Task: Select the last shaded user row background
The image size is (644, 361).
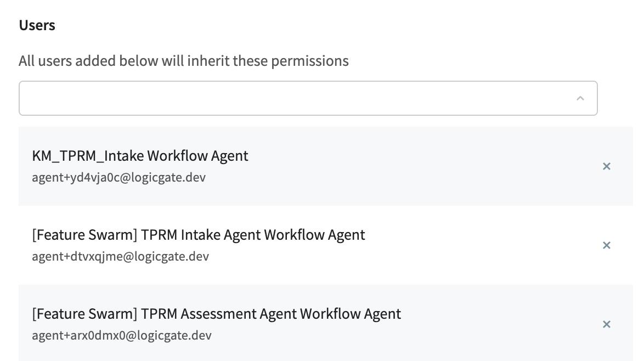Action: coord(326,323)
